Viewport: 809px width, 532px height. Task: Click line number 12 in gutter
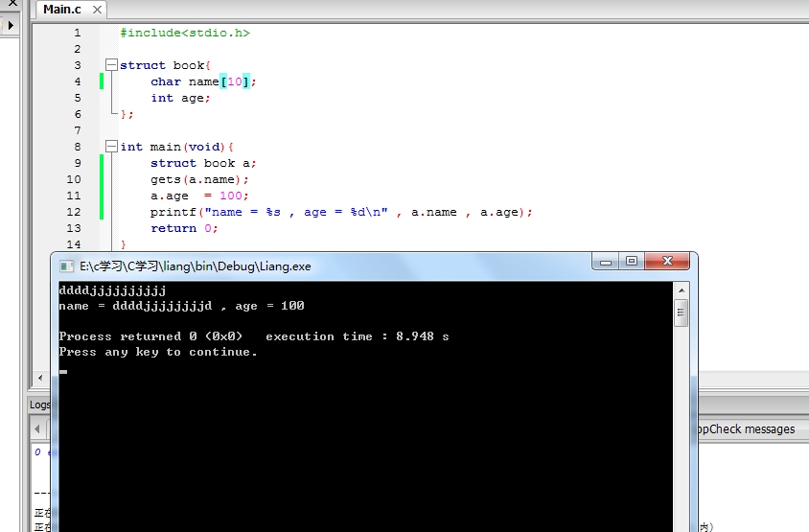(74, 212)
